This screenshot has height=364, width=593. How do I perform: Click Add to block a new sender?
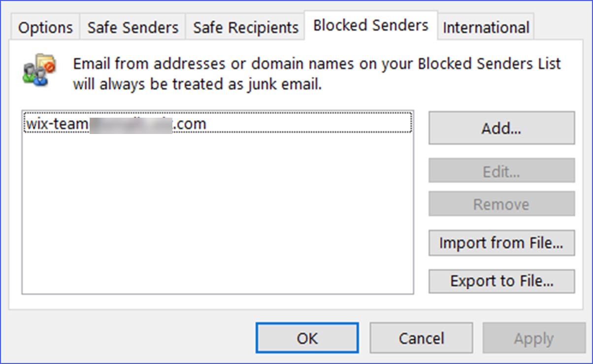(x=501, y=128)
